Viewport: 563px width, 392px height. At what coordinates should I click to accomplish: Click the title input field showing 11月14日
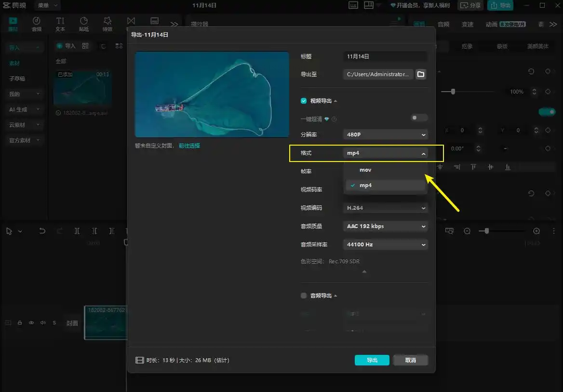[385, 56]
